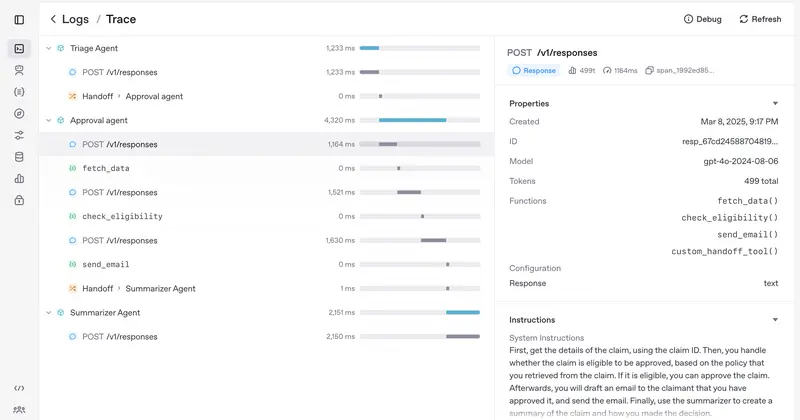Click the custom_handoff_tool() function entry

(x=724, y=252)
